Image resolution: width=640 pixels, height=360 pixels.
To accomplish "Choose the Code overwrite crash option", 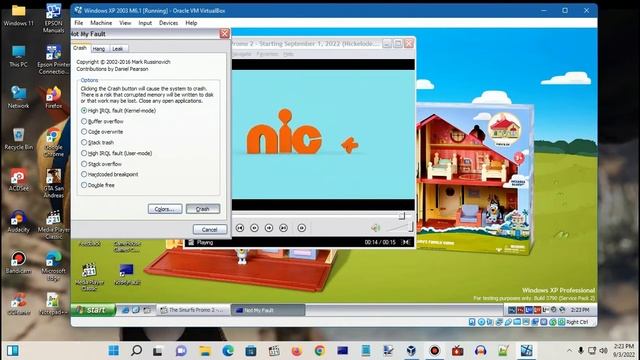I will click(x=102, y=132).
